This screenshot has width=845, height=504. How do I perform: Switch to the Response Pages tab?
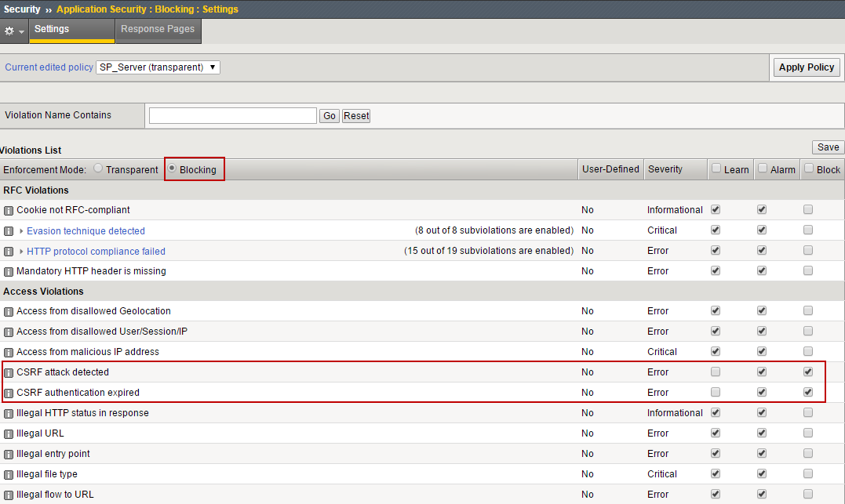click(x=158, y=29)
